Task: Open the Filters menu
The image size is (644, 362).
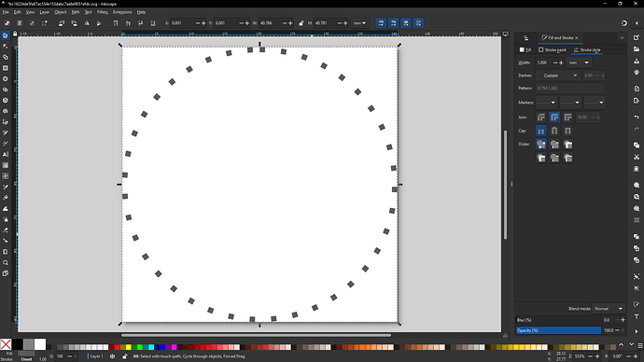Action: tap(103, 12)
